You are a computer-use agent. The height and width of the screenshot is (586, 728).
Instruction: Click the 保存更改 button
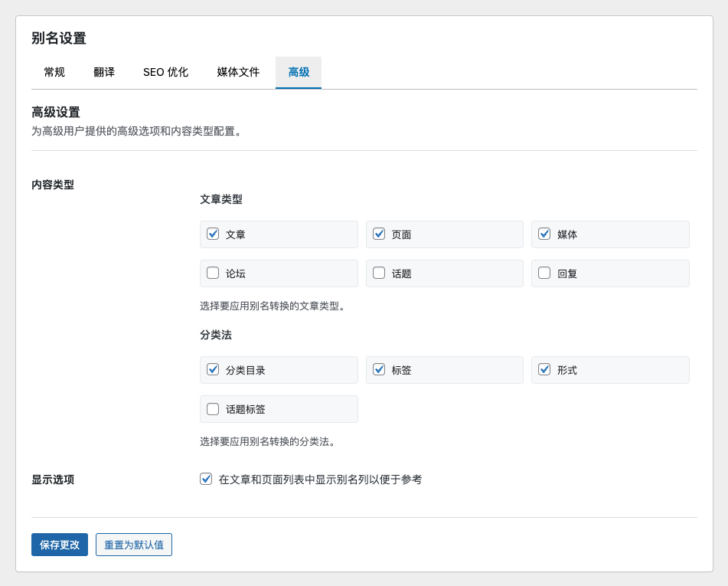coord(60,545)
